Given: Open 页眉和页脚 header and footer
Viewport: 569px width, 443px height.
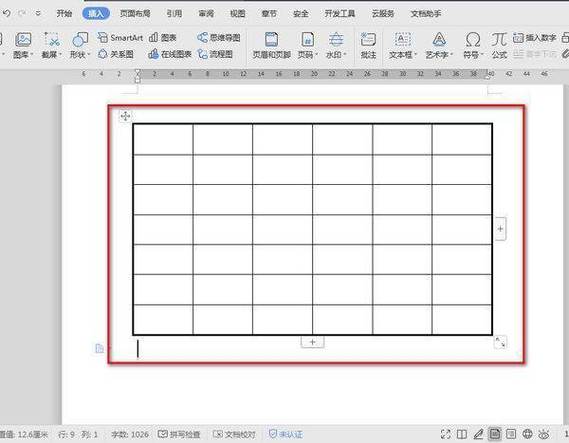Looking at the screenshot, I should click(271, 45).
